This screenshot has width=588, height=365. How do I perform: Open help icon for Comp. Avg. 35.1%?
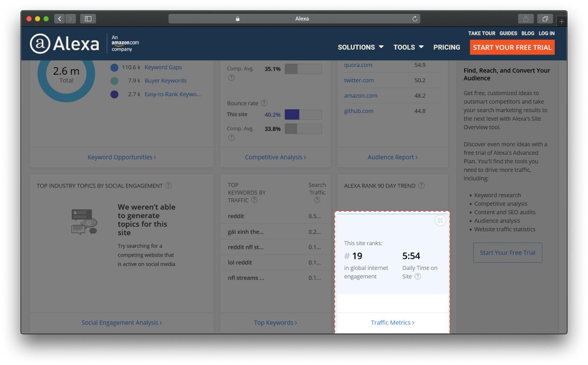231,78
